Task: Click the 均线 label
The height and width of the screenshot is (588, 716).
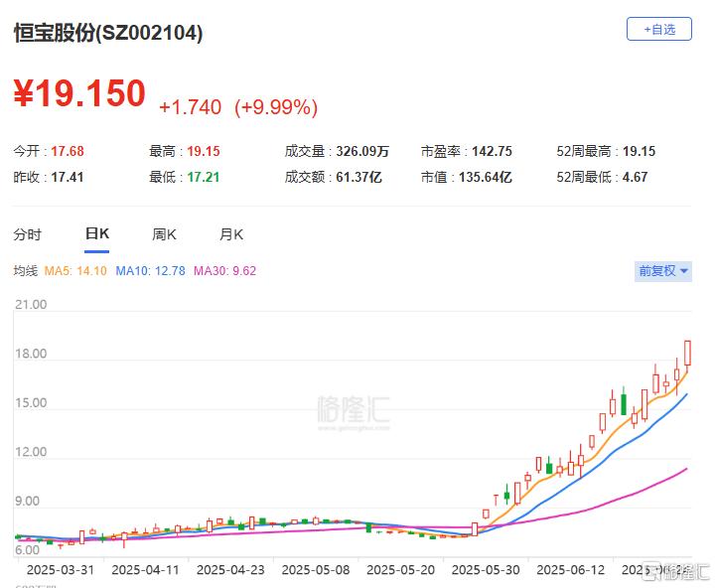Action: 25,271
